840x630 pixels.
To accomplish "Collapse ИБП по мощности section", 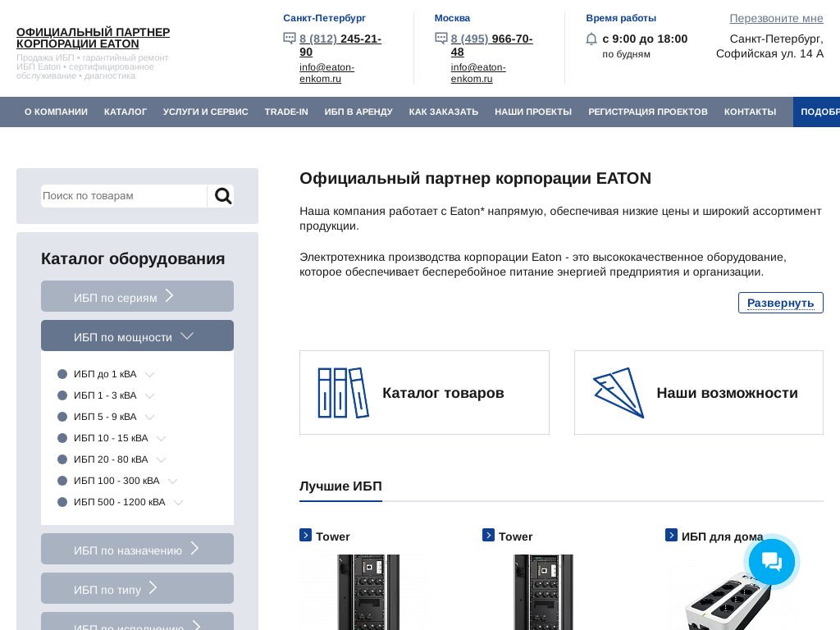I will (137, 336).
